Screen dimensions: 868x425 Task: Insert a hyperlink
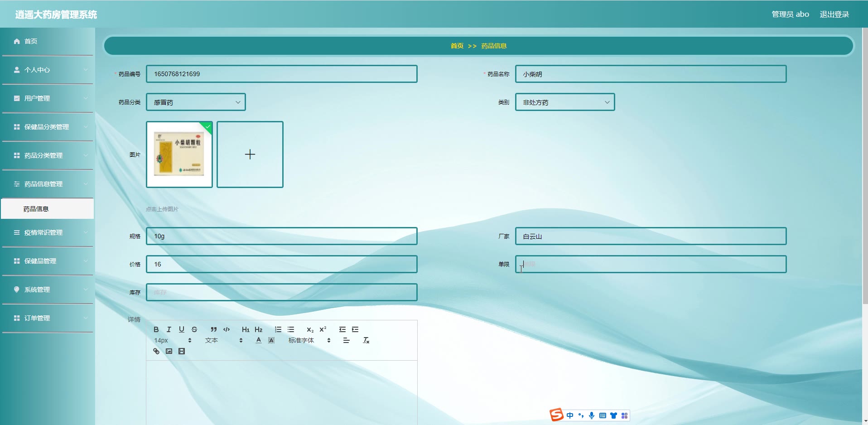(156, 351)
